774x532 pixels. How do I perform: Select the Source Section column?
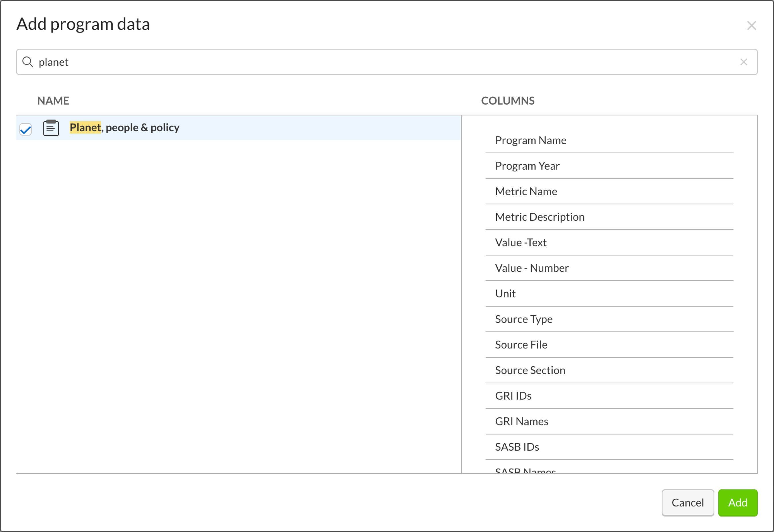click(609, 370)
